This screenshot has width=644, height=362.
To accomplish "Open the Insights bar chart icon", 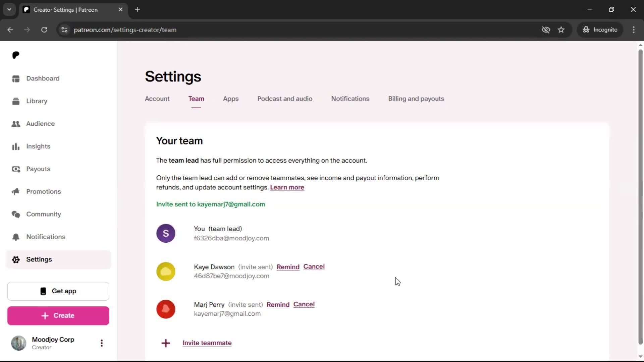I will 16,146.
